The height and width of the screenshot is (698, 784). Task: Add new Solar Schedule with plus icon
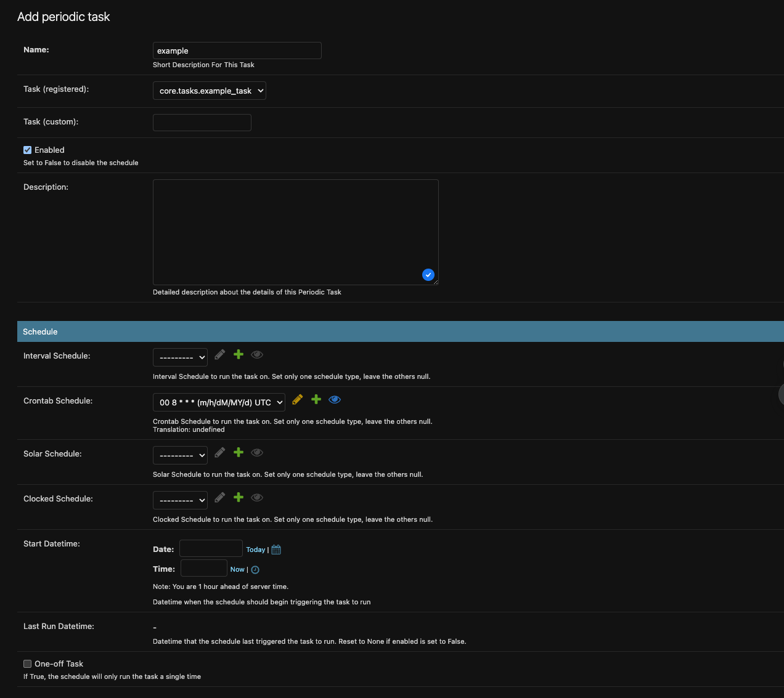[x=239, y=453]
